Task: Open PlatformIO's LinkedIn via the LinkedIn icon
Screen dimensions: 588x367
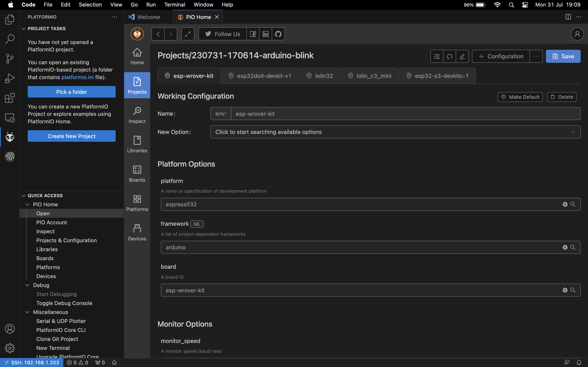Action: tap(265, 34)
